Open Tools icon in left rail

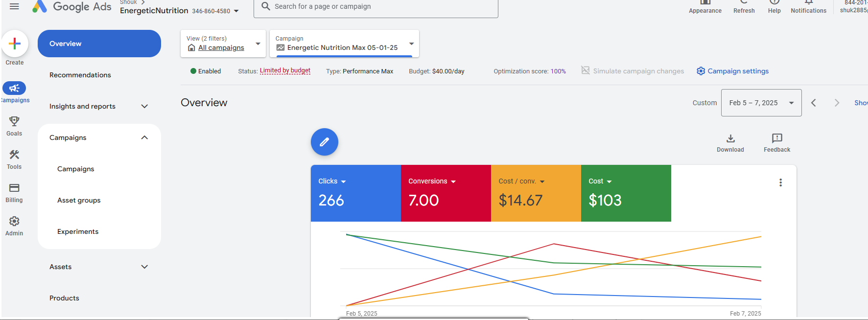click(14, 155)
